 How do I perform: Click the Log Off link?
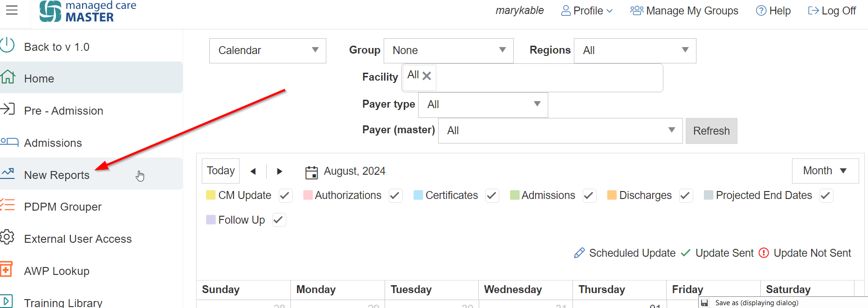(x=832, y=11)
